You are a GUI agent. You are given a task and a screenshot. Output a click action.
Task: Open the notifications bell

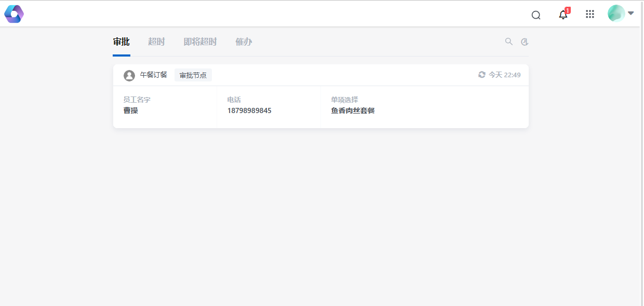(563, 15)
